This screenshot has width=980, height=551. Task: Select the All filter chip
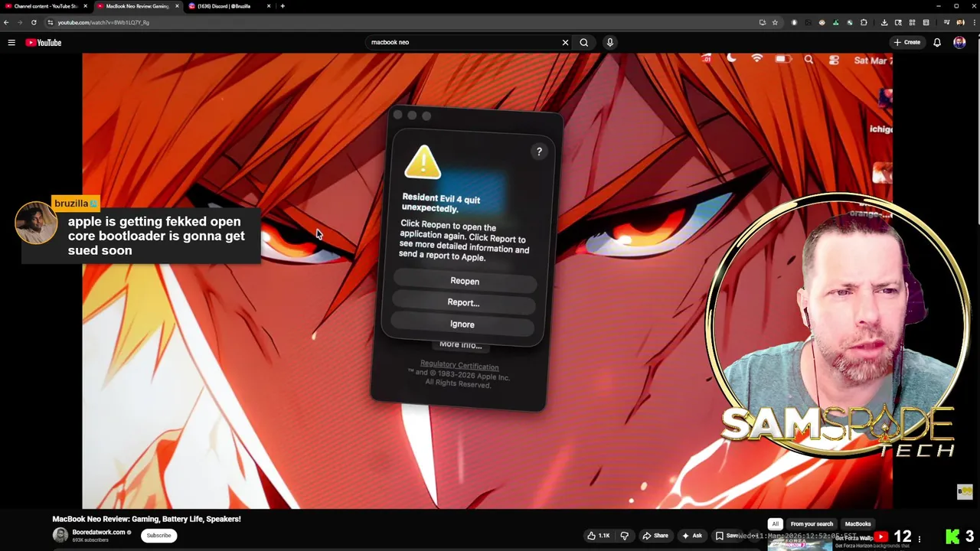[x=775, y=524]
